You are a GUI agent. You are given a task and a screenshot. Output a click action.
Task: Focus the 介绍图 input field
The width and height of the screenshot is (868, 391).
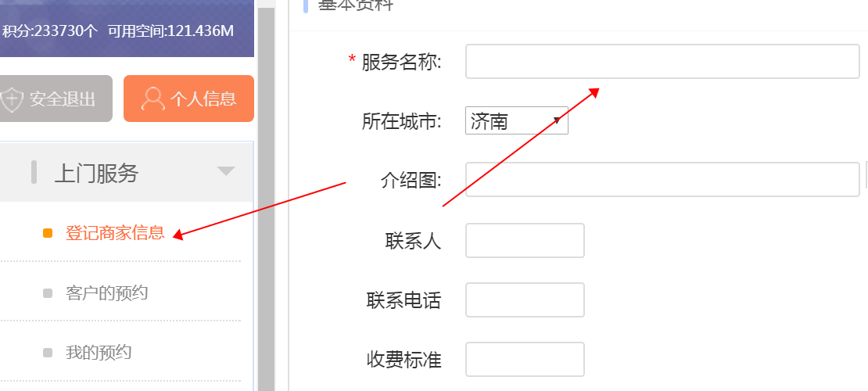662,179
